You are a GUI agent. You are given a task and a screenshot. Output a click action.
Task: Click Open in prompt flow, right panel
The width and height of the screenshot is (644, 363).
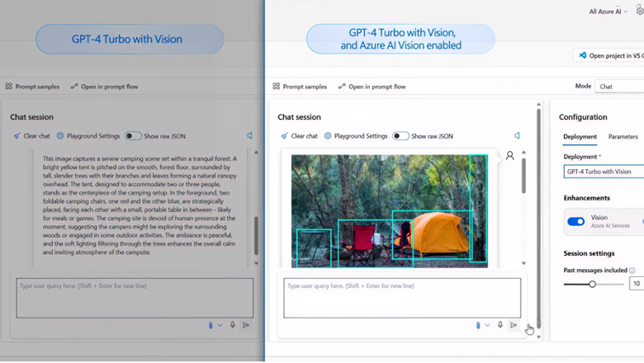(x=372, y=87)
